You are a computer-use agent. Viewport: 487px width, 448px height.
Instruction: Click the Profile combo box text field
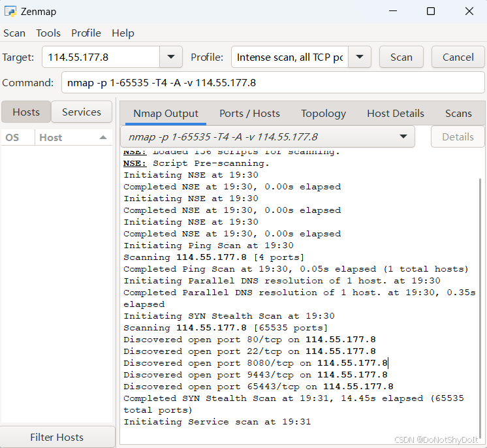pos(290,57)
